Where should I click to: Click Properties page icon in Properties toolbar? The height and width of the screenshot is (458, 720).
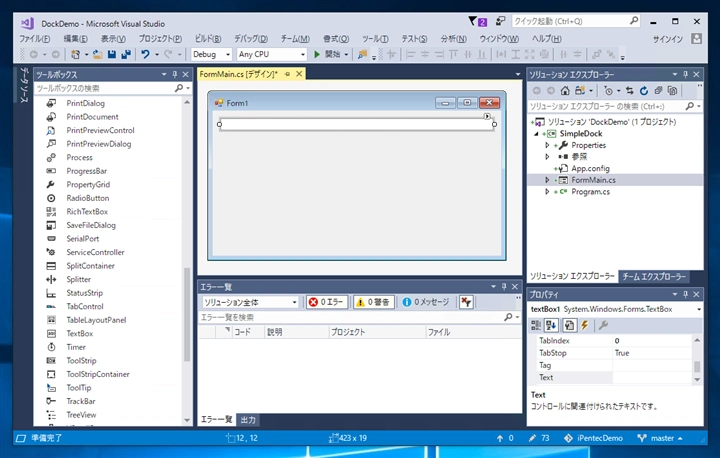tap(569, 325)
